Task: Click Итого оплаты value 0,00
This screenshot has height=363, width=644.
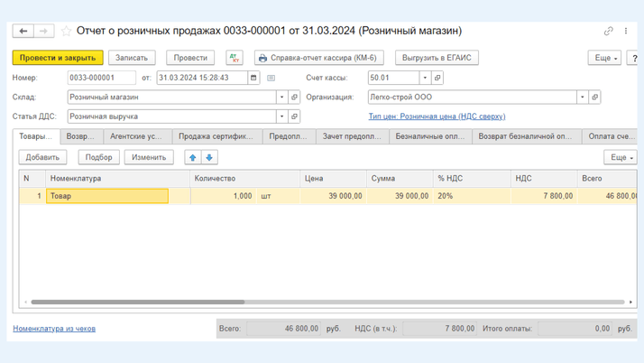Action: click(x=575, y=329)
